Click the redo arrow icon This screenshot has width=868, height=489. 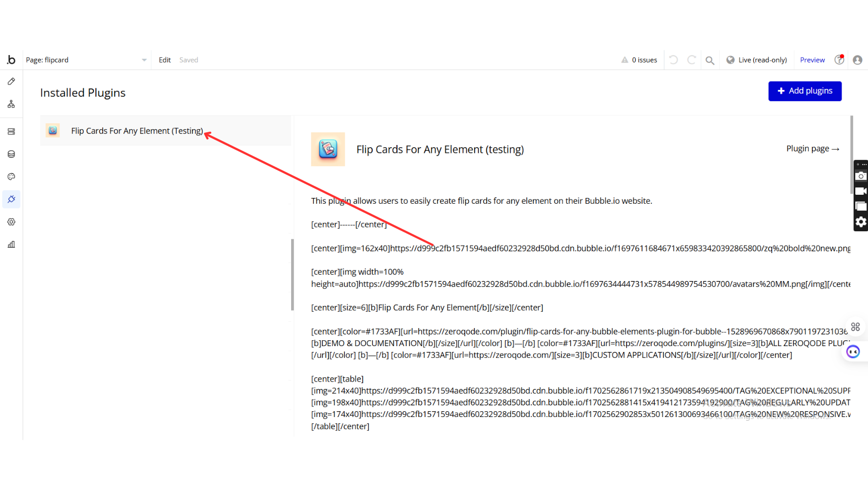pyautogui.click(x=691, y=60)
